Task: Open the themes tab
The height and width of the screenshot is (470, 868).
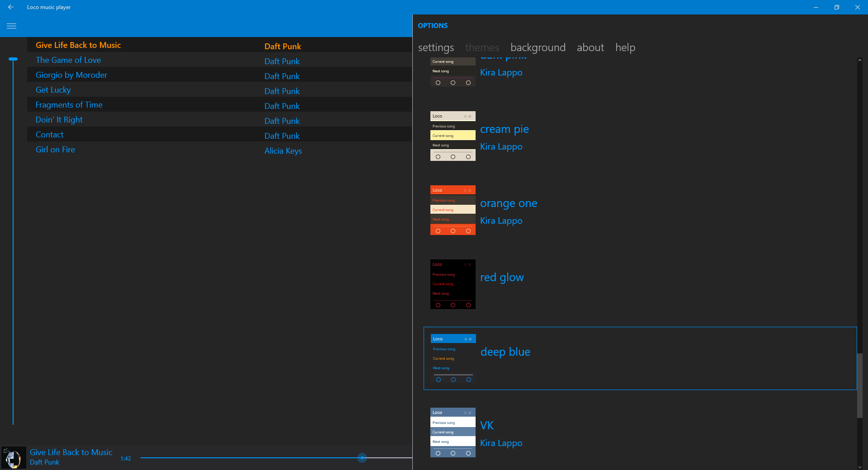Action: (482, 47)
